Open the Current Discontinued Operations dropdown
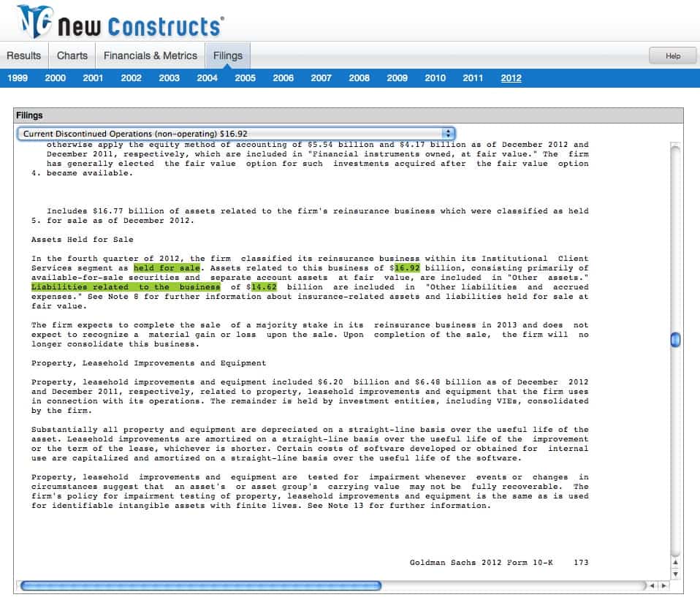 coord(236,134)
